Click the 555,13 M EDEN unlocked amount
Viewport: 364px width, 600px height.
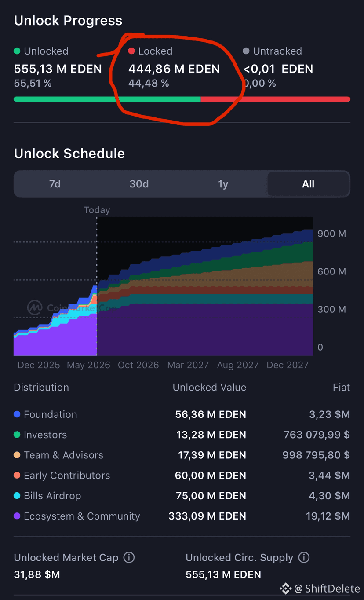[x=58, y=69]
